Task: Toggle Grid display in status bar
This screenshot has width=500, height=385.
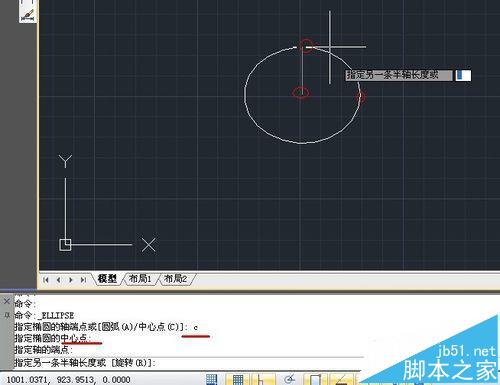Action: pyautogui.click(x=238, y=379)
